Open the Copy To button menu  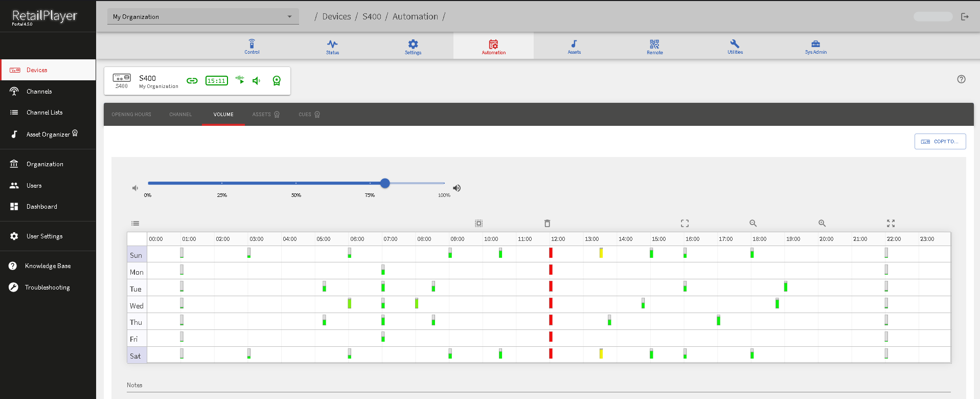(940, 142)
